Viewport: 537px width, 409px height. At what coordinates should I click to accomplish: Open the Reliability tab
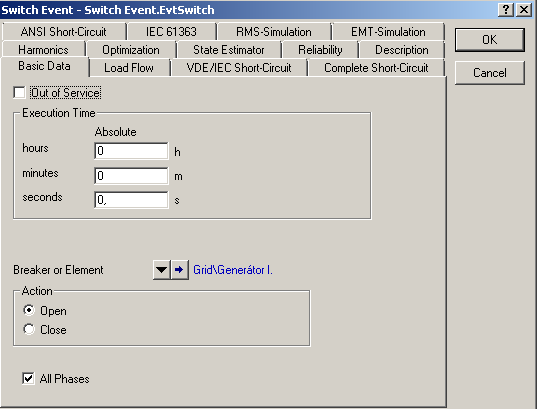(x=320, y=50)
